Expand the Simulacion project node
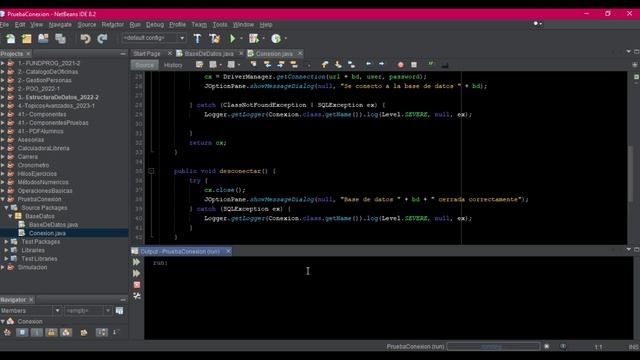This screenshot has width=640, height=360. [x=3, y=267]
